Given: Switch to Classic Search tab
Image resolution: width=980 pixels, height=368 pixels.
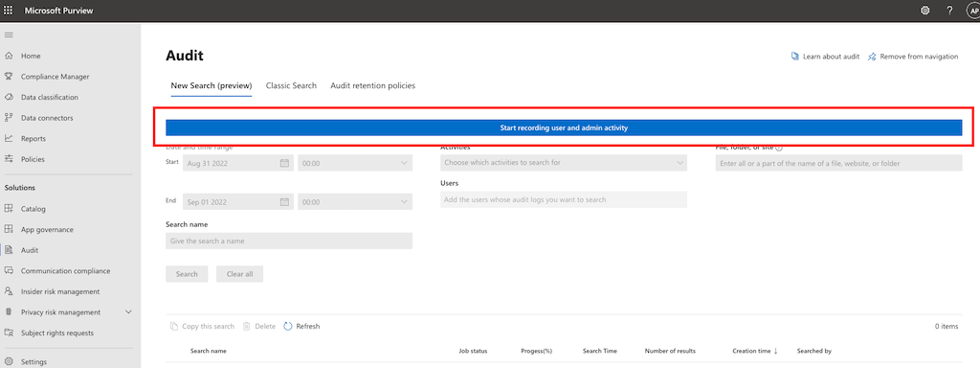Looking at the screenshot, I should [291, 85].
